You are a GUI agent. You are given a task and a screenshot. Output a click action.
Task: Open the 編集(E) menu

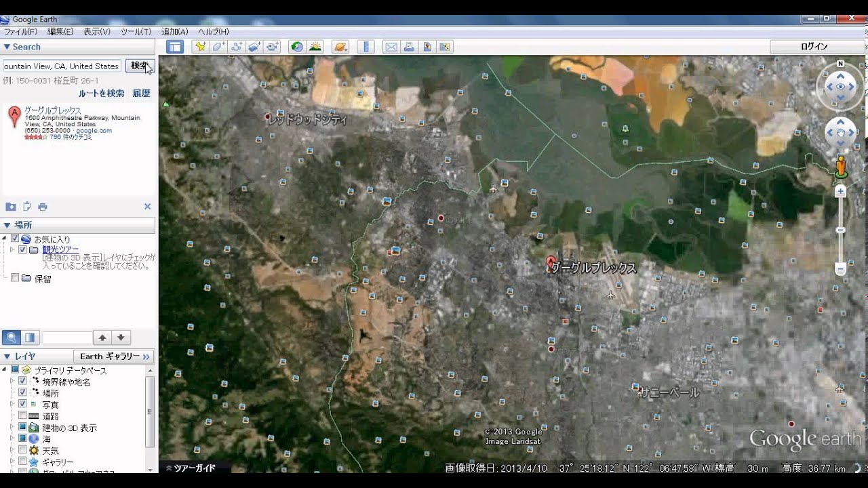(60, 32)
